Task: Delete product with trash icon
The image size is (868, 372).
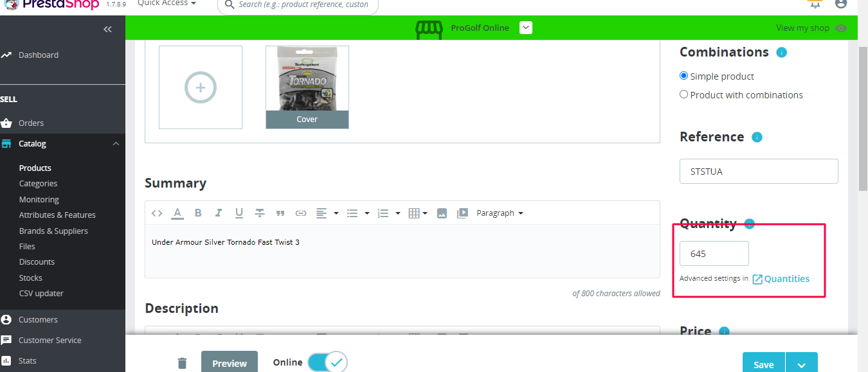Action: 182,363
